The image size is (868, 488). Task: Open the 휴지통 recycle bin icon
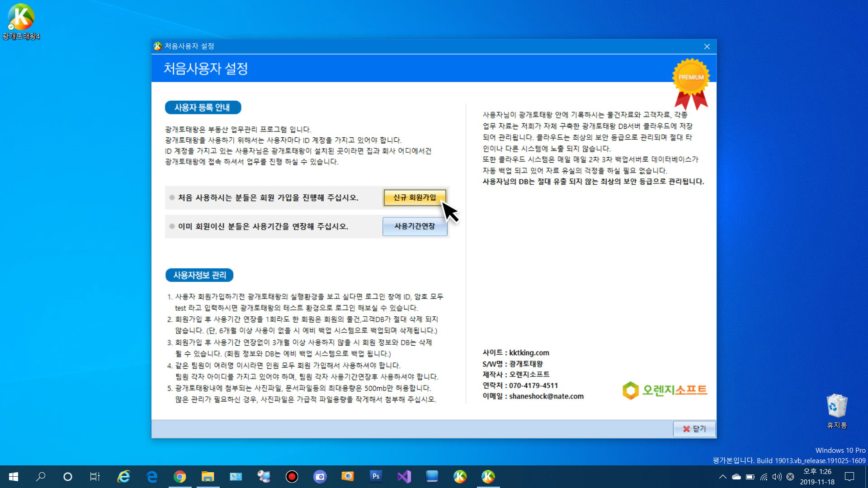[836, 407]
